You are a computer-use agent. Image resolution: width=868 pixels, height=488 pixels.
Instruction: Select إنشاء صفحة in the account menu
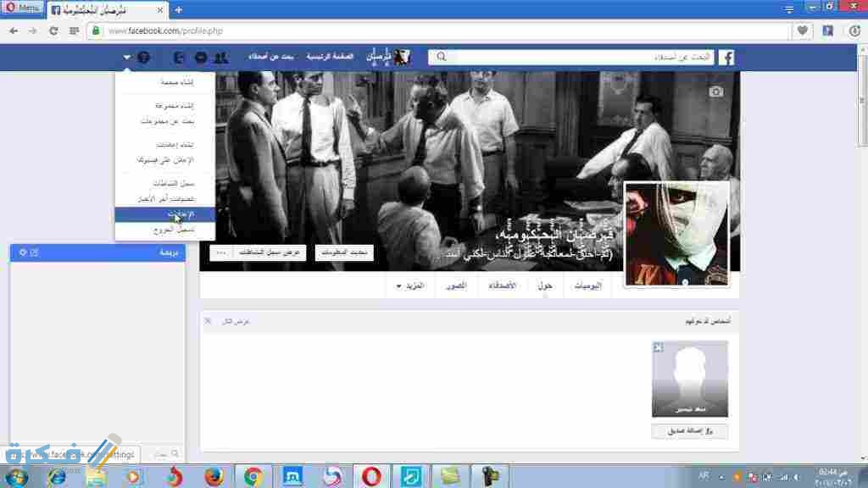[177, 82]
